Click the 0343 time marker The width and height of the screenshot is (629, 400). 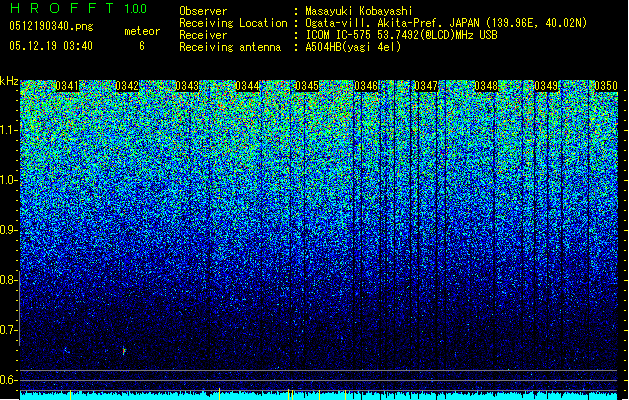pyautogui.click(x=187, y=86)
